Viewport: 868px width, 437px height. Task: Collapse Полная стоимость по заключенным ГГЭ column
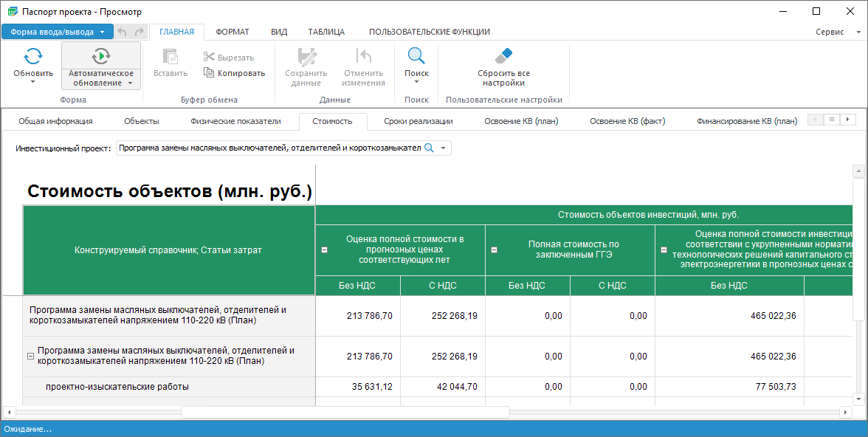tap(495, 250)
